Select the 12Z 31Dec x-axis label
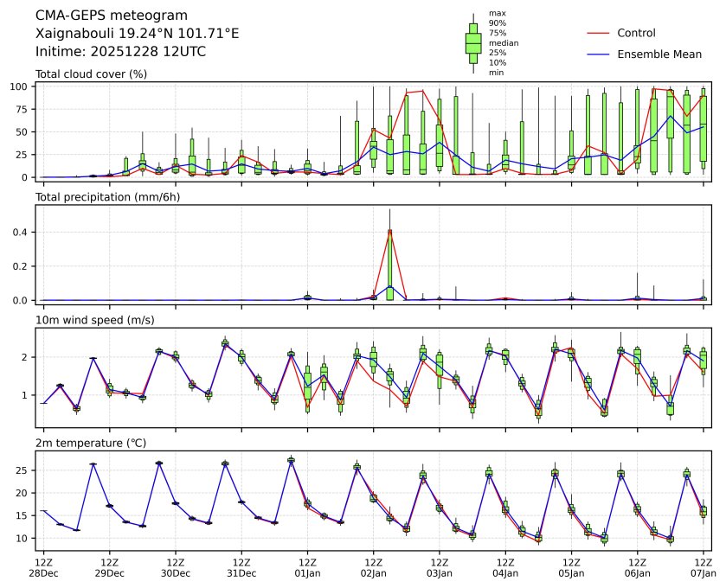The height and width of the screenshot is (588, 726). [241, 566]
